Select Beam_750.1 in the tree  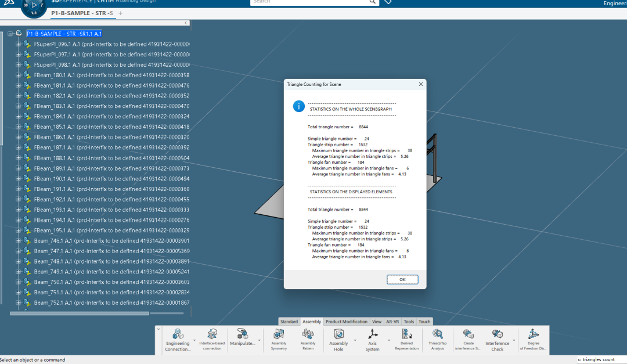[x=56, y=282]
